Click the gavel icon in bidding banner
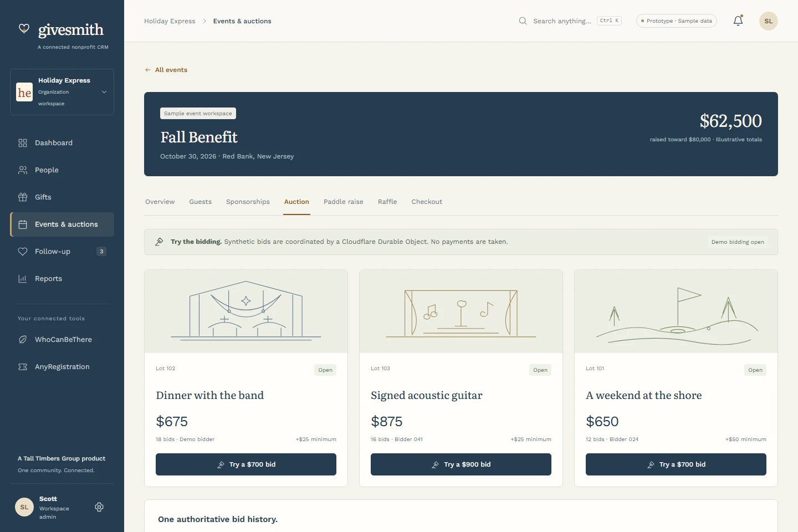This screenshot has width=798, height=532. 159,242
